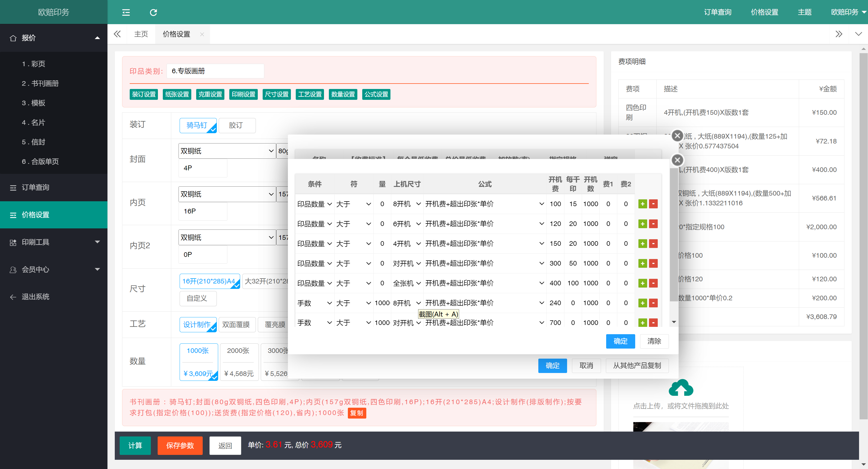The height and width of the screenshot is (469, 868).
Task: Click the red minus on 6开机 row
Action: [x=653, y=224]
